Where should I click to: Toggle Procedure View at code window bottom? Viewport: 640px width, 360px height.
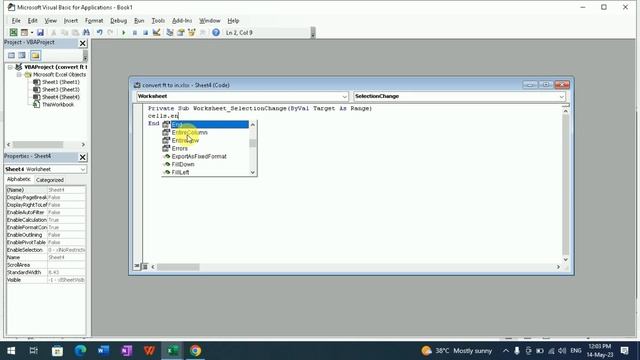[x=137, y=267]
